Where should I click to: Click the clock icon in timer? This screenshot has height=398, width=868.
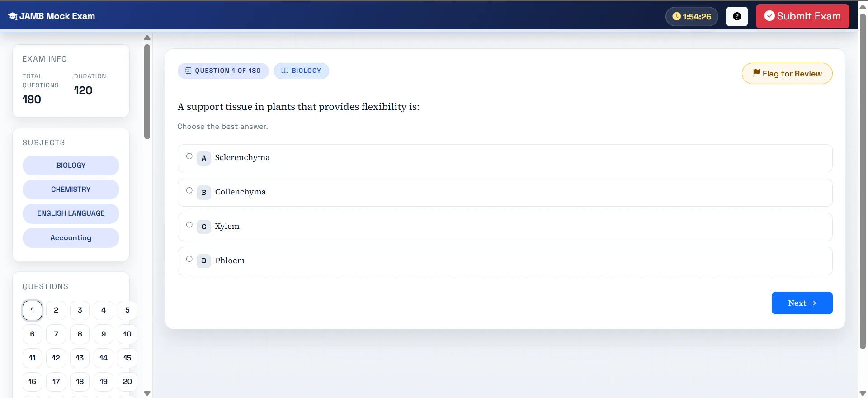(676, 16)
